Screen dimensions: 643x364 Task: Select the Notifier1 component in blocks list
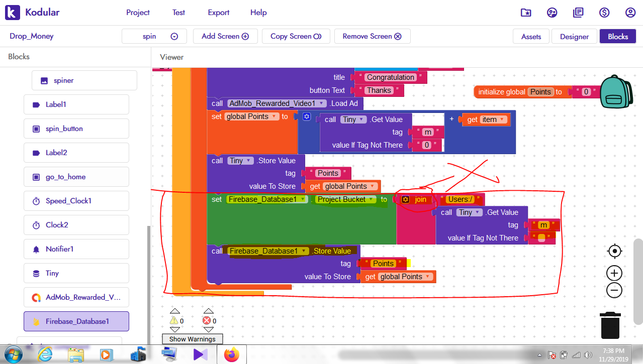click(x=76, y=249)
